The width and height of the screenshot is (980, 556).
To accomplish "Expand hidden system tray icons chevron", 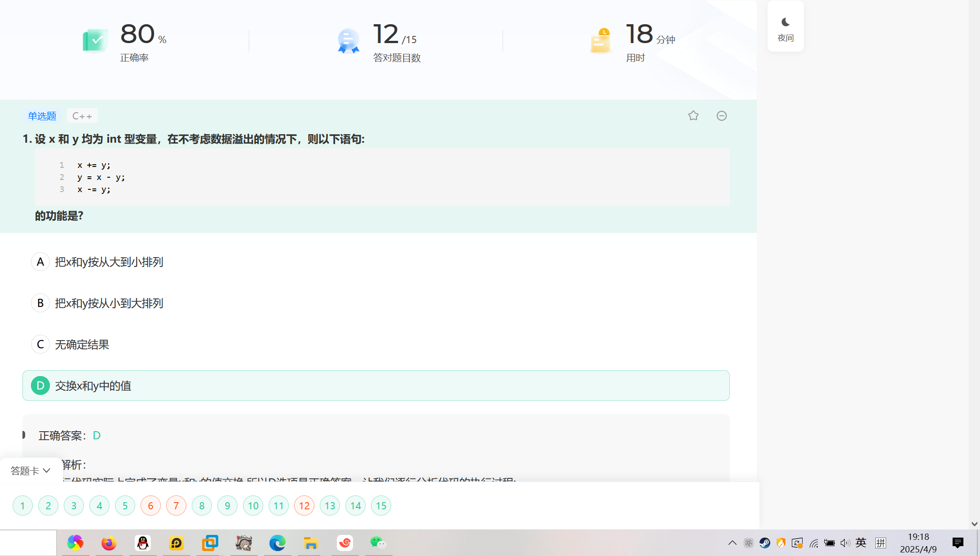I will coord(732,543).
